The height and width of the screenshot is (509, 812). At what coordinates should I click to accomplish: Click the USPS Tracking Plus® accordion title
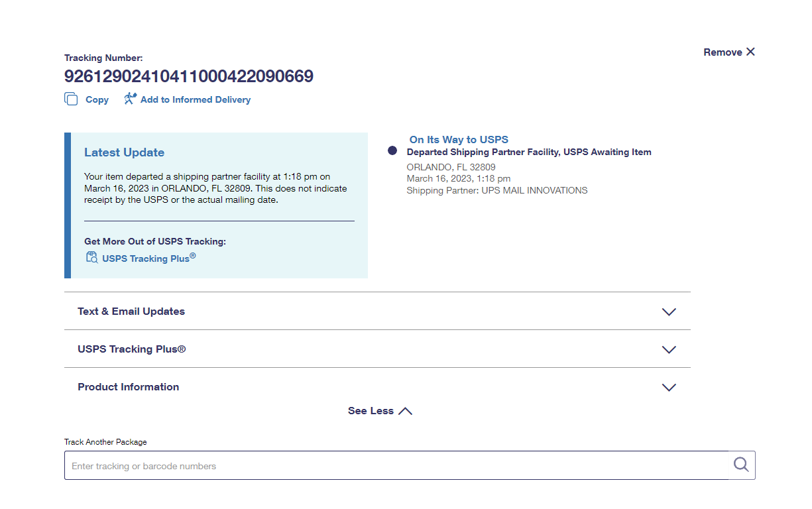(131, 349)
